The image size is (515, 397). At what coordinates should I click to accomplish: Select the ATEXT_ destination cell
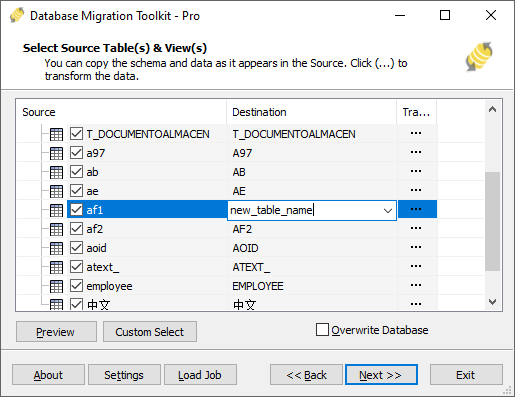point(312,267)
